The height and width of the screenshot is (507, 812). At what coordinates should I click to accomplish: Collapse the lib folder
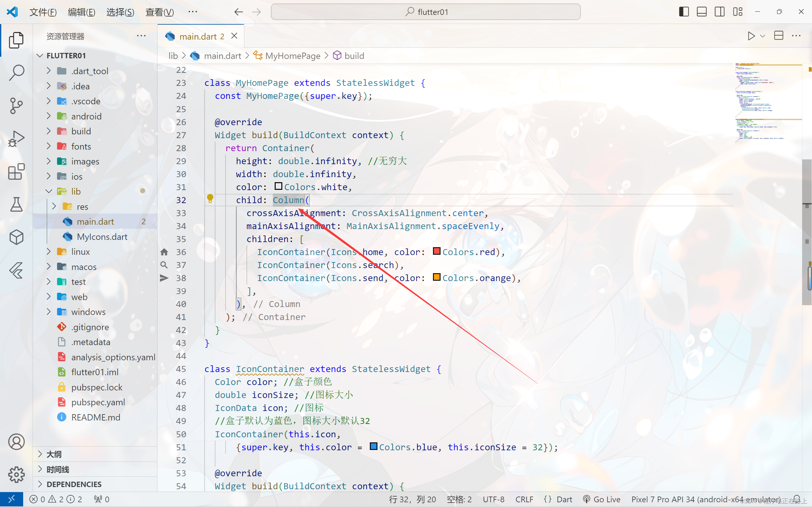[76, 191]
